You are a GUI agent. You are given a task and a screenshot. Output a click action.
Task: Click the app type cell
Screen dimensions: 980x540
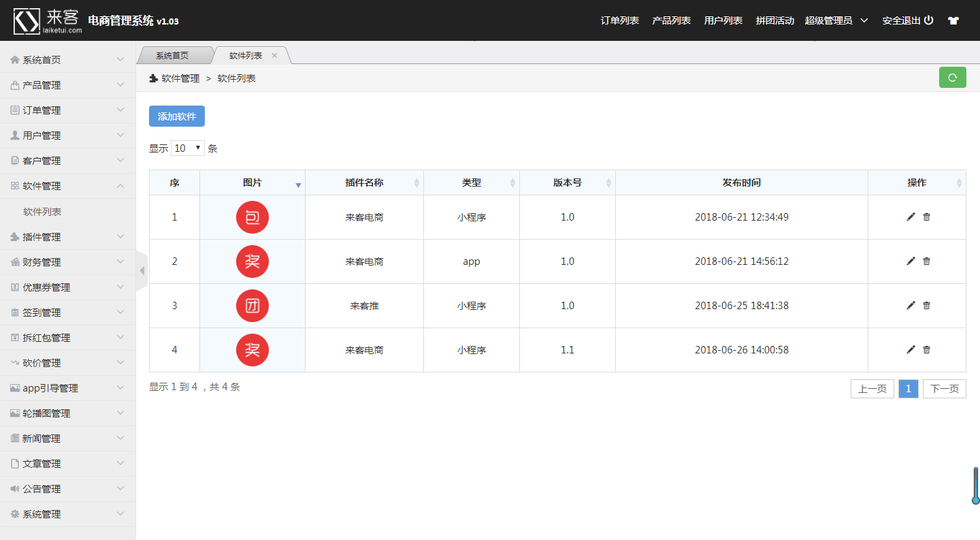point(472,261)
